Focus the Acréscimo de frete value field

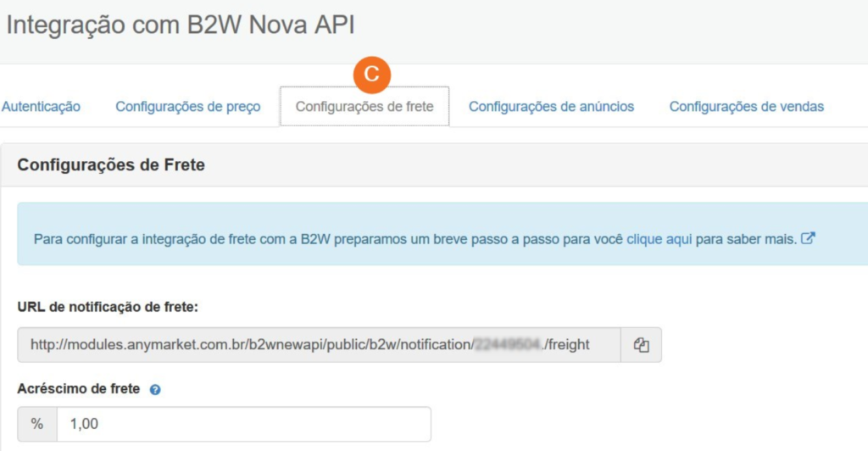243,424
